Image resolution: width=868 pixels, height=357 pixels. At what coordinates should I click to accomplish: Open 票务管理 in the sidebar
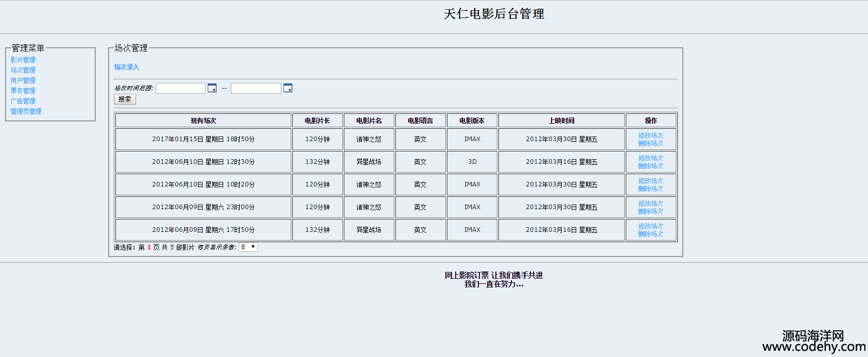tap(23, 91)
